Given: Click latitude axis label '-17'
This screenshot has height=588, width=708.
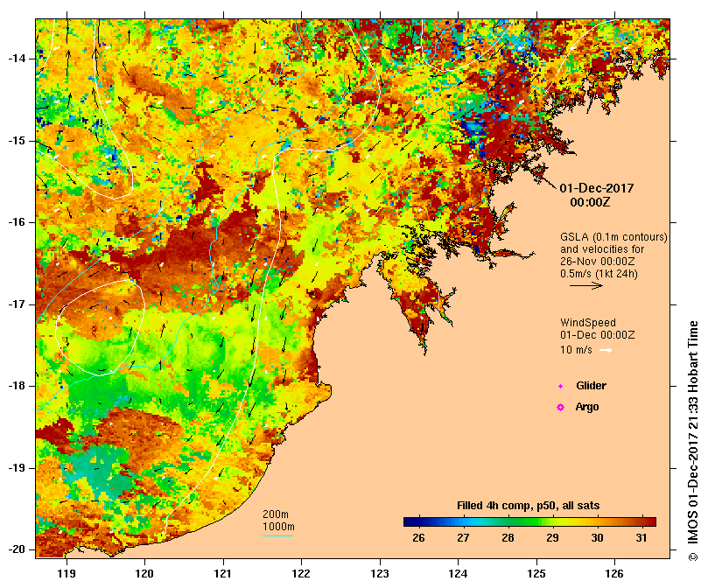Looking at the screenshot, I should click(x=17, y=304).
